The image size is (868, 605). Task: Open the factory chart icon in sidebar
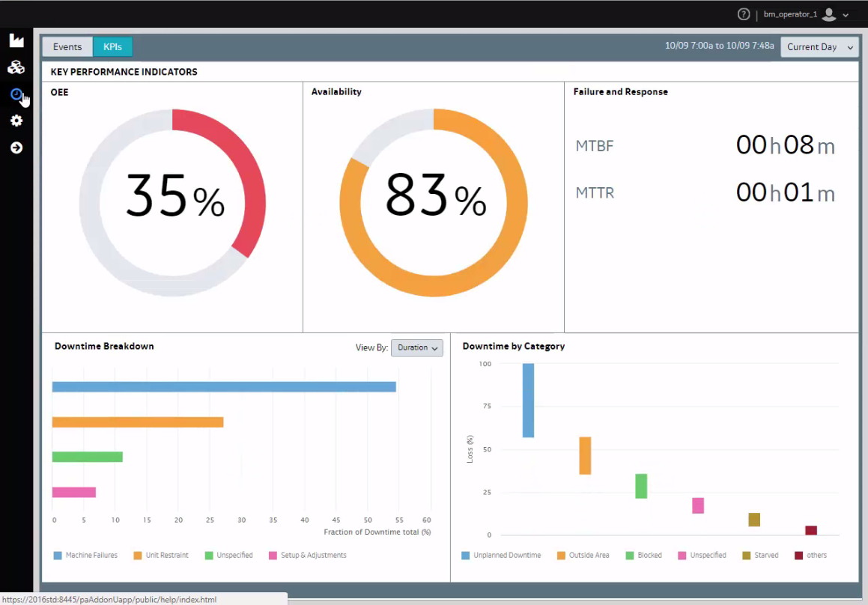[x=16, y=40]
